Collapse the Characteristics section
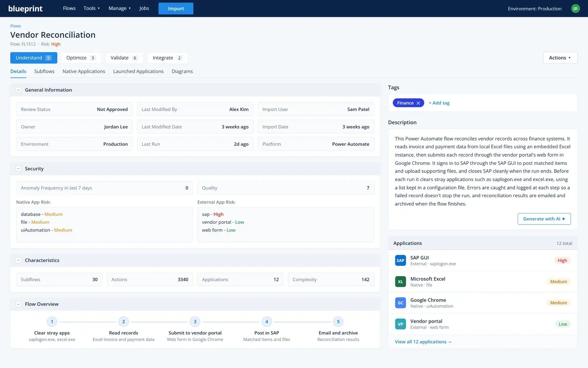 18,260
